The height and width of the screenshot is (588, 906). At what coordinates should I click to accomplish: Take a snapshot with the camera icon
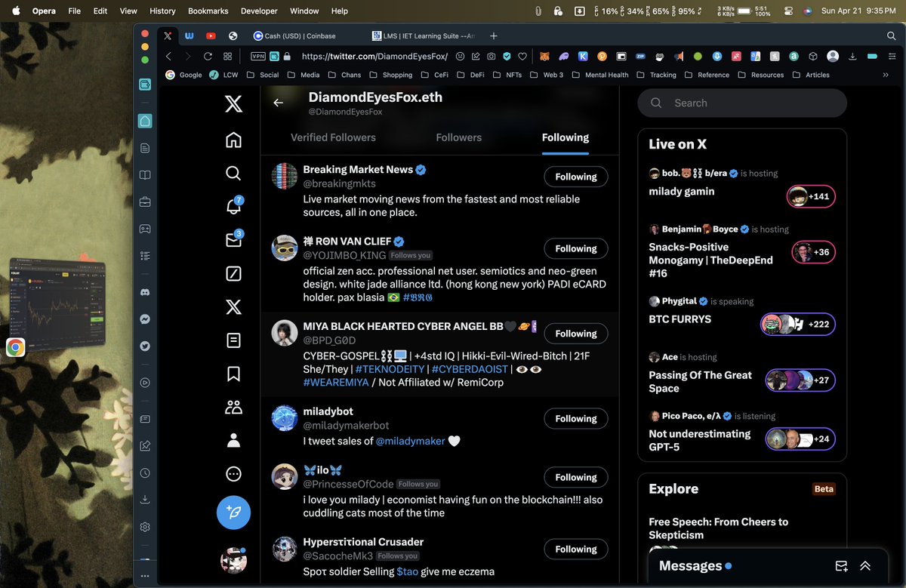pos(492,56)
